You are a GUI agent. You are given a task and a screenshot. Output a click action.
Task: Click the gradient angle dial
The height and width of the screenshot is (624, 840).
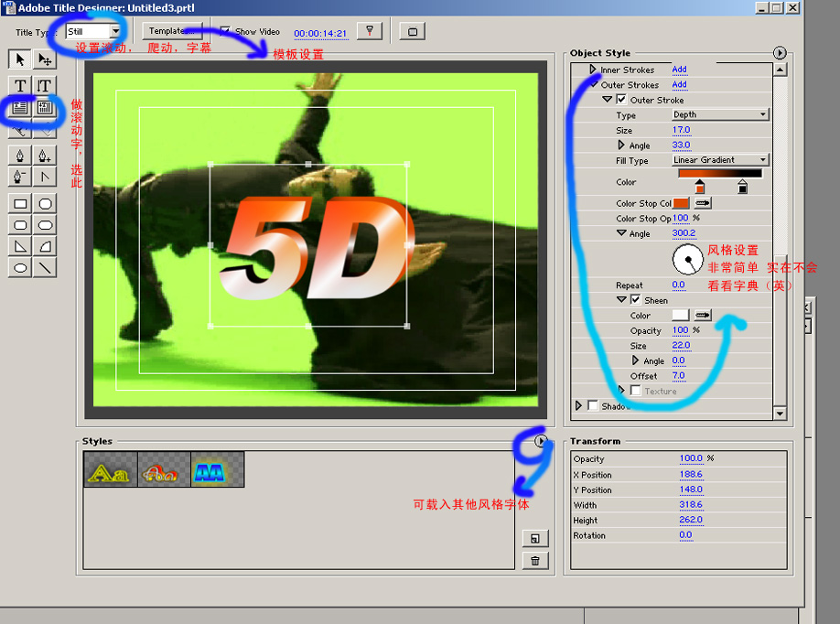tap(688, 260)
